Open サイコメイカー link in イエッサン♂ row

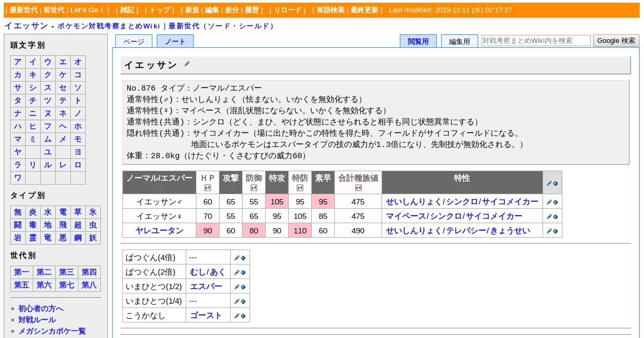[x=510, y=202]
